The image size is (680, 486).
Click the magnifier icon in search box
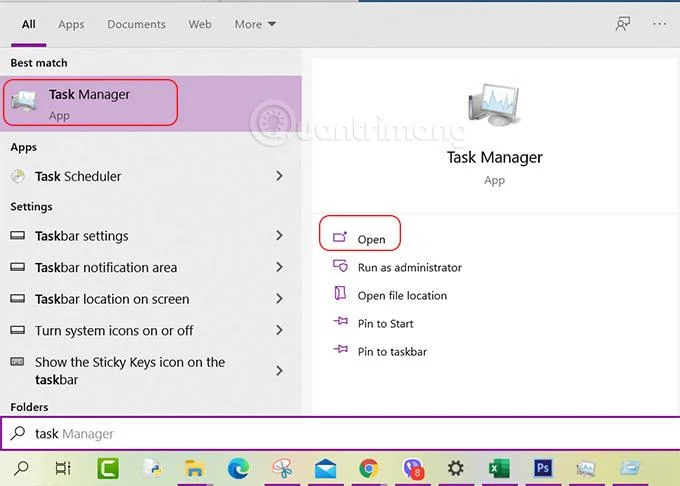(18, 433)
